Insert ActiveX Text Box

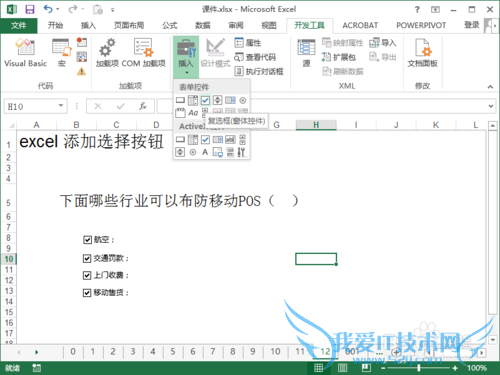(230, 139)
